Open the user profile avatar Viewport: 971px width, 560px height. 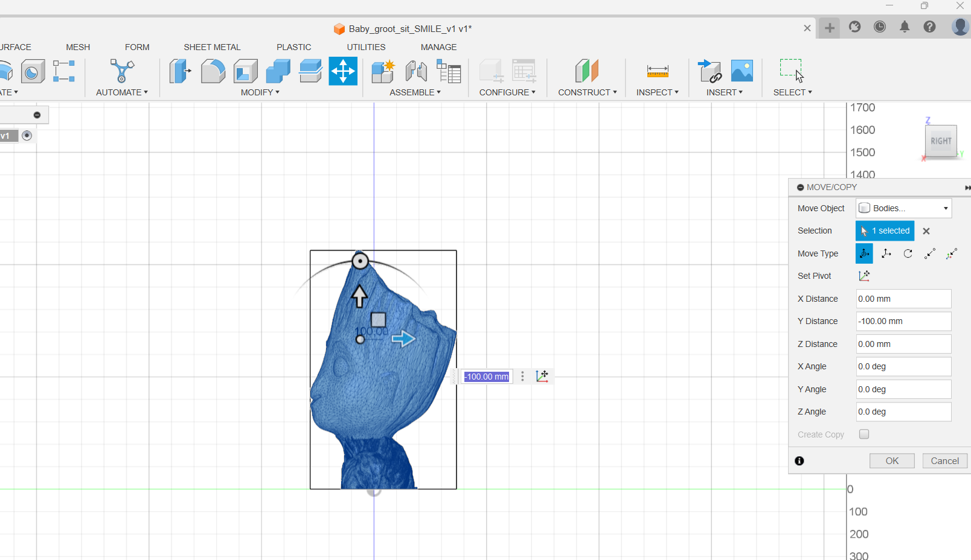point(960,27)
